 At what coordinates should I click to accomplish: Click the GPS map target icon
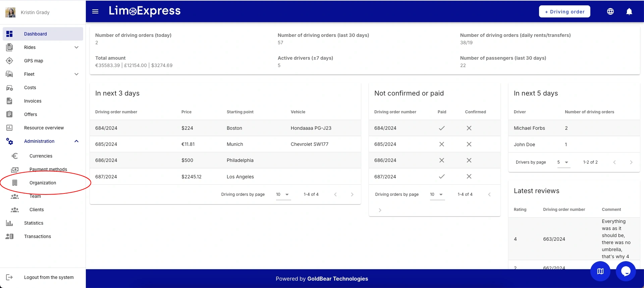[9, 61]
